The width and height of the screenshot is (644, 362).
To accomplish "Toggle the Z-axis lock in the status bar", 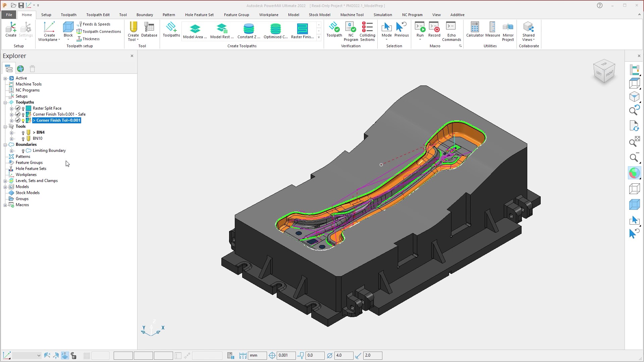I will [65, 355].
